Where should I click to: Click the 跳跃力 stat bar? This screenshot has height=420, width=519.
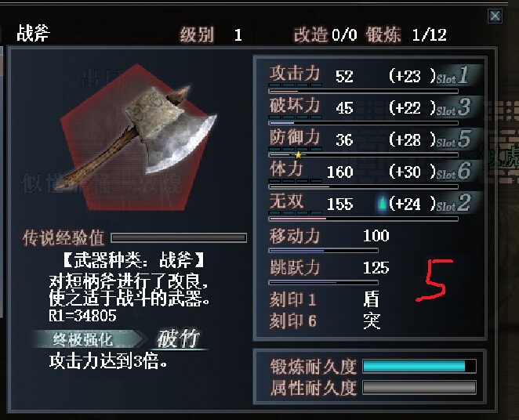click(x=323, y=283)
